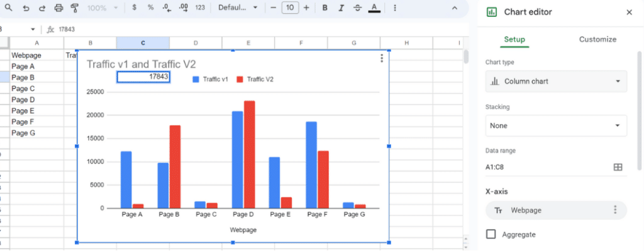Select column A header
Image resolution: width=644 pixels, height=251 pixels.
37,43
